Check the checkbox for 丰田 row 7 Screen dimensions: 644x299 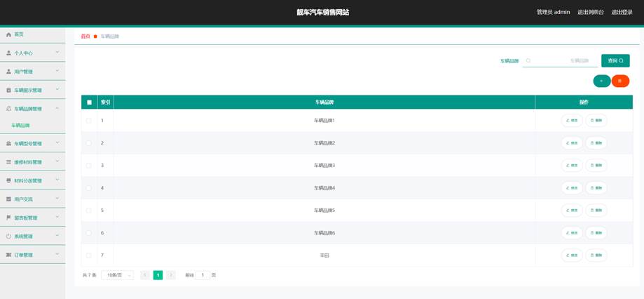[x=89, y=255]
